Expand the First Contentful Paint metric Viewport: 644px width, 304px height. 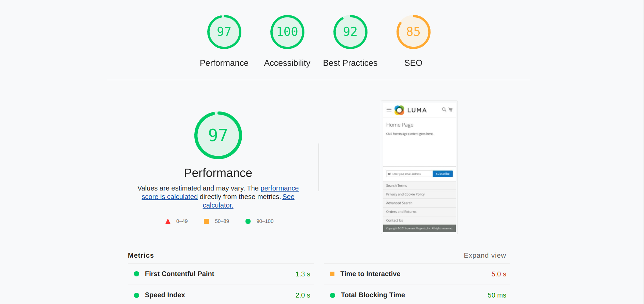(x=179, y=274)
